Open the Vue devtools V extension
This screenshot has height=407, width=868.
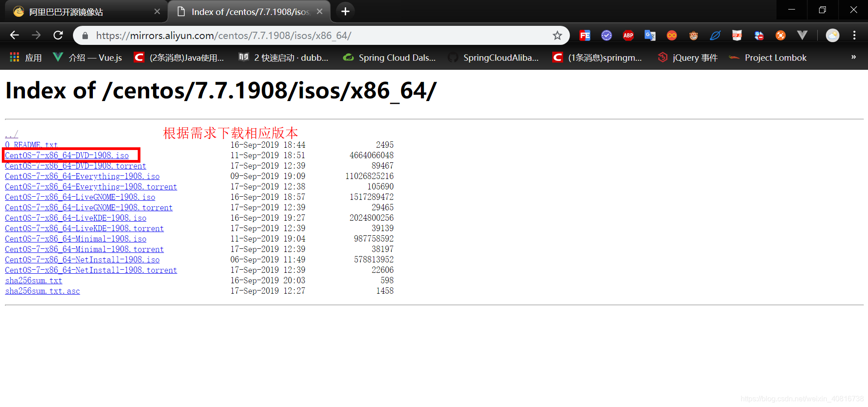[x=802, y=35]
